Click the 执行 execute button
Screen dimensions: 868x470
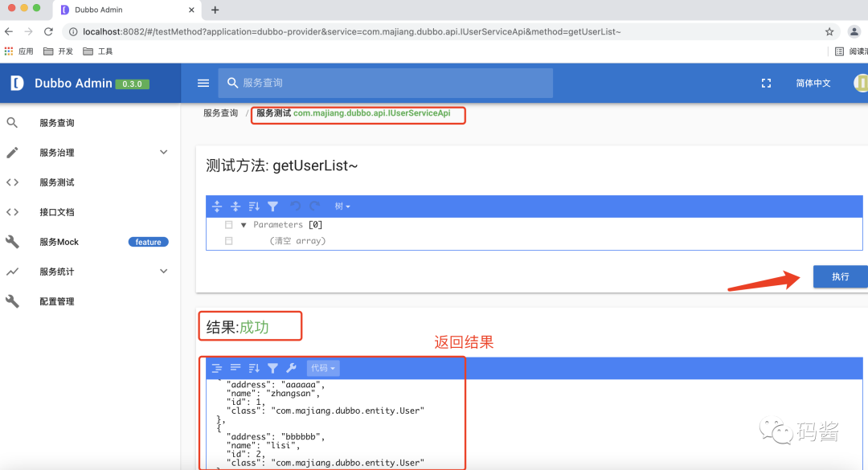(x=841, y=276)
